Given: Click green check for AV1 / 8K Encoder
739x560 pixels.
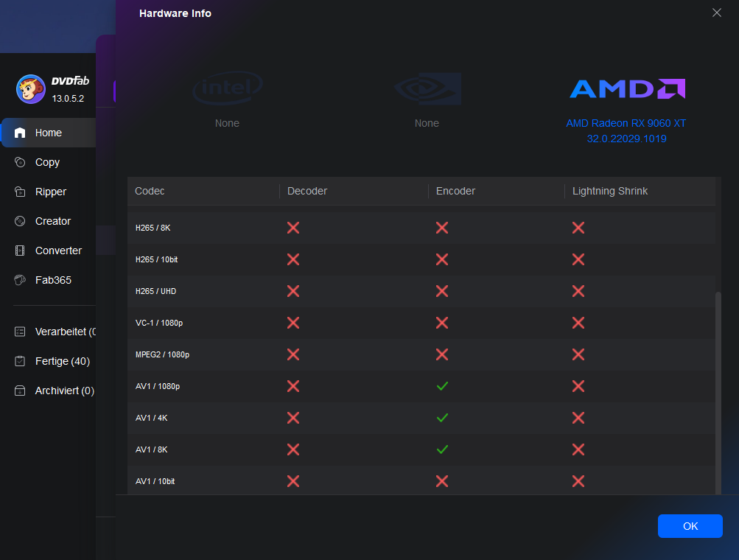Looking at the screenshot, I should 442,449.
